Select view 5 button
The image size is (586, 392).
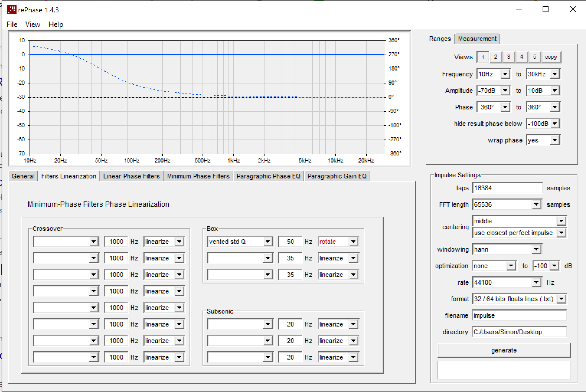pos(535,57)
